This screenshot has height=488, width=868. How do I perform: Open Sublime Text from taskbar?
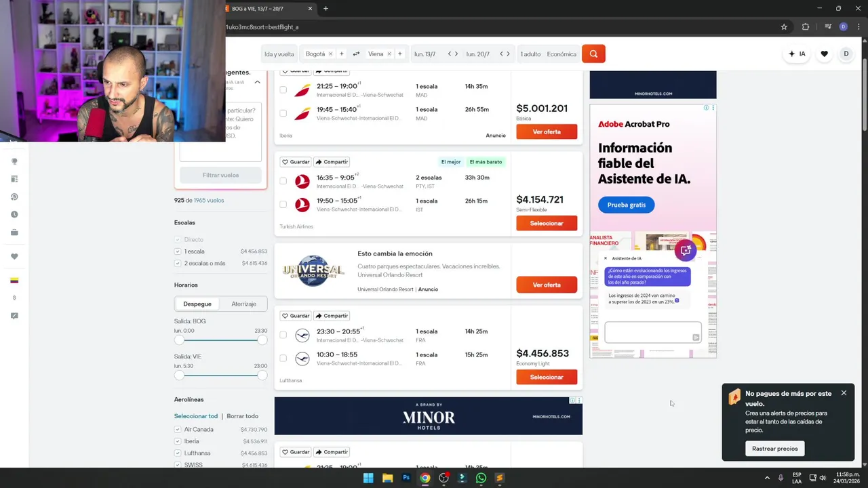[500, 478]
